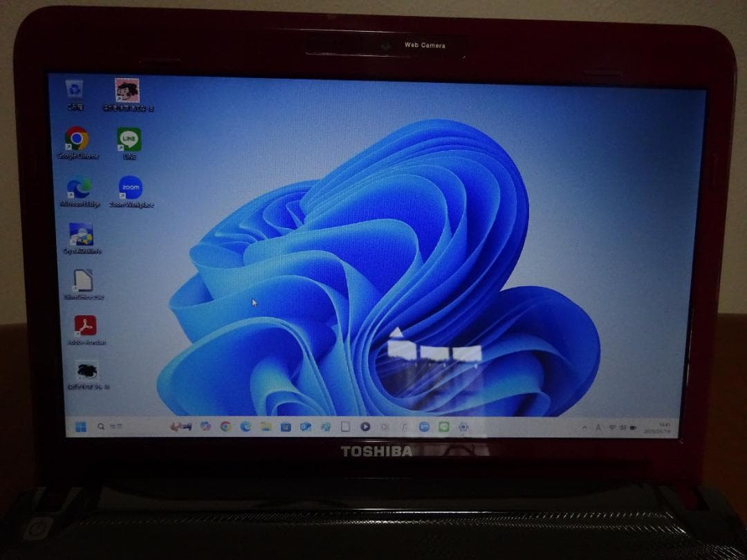This screenshot has height=560, width=747.
Task: Open the volume quick settings
Action: click(x=621, y=427)
